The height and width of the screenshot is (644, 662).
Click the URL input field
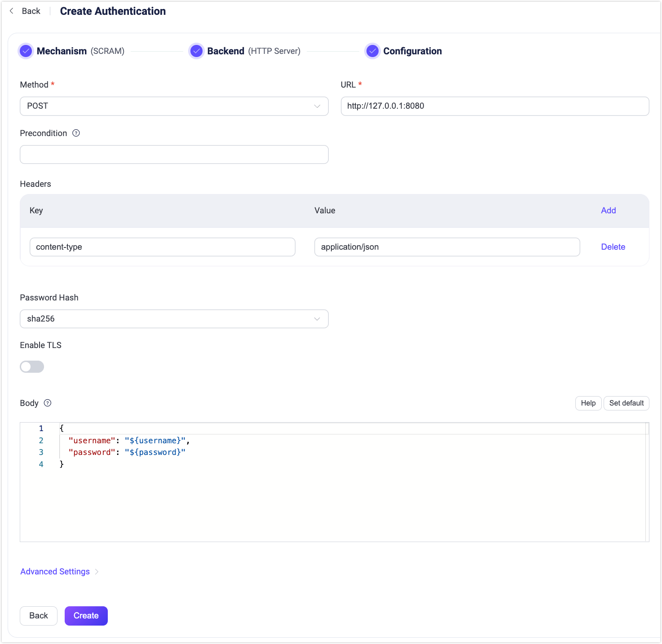(x=494, y=106)
